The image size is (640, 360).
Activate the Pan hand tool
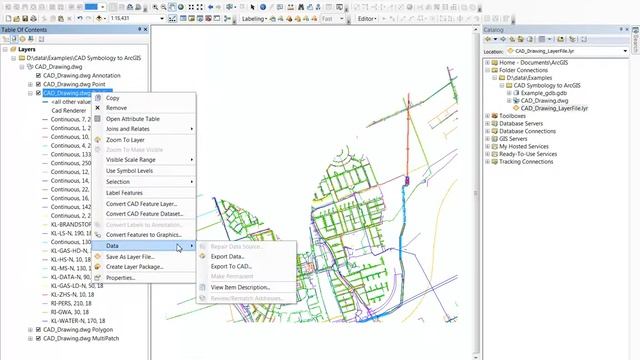172,7
